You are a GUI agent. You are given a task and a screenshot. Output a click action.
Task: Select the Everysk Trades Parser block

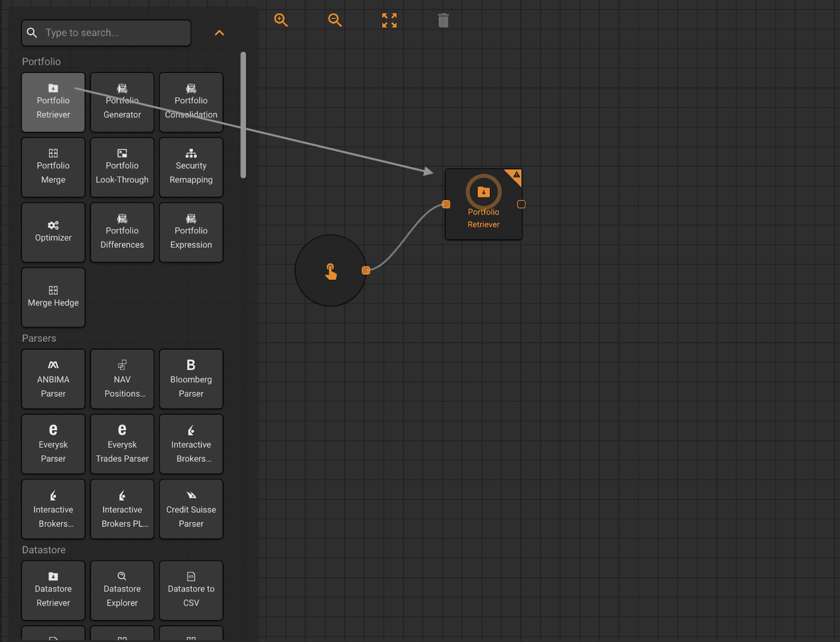[122, 444]
